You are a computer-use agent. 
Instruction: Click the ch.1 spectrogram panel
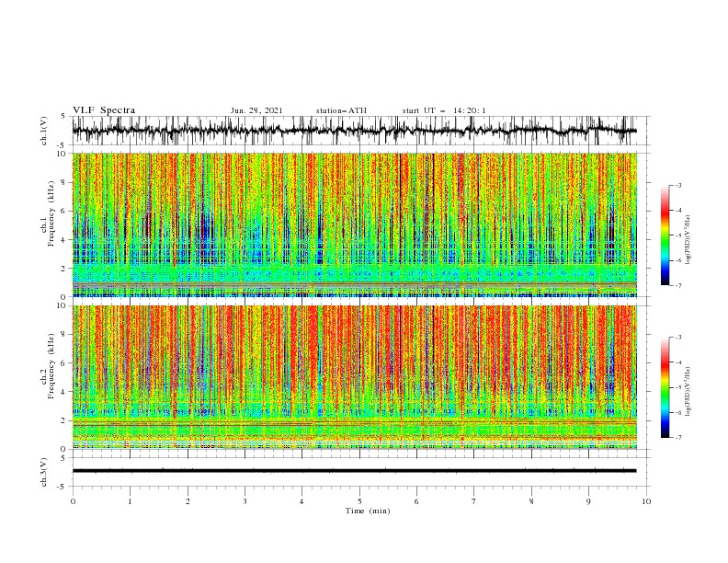[x=355, y=224]
